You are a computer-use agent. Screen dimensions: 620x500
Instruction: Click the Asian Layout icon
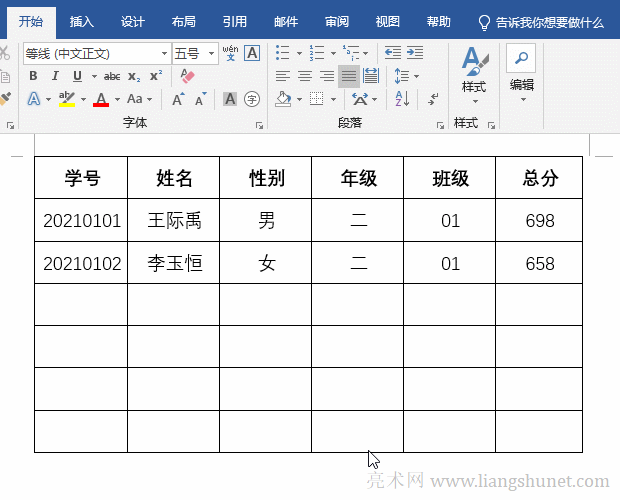(359, 99)
